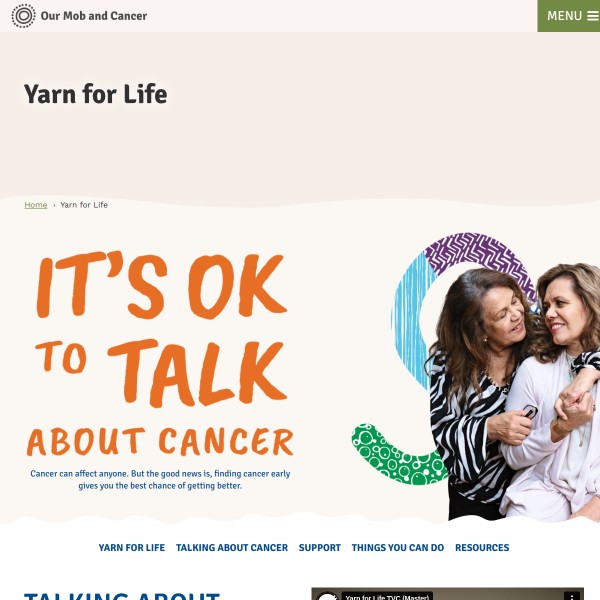600x600 pixels.
Task: Open the hamburger menu icon
Action: click(593, 16)
